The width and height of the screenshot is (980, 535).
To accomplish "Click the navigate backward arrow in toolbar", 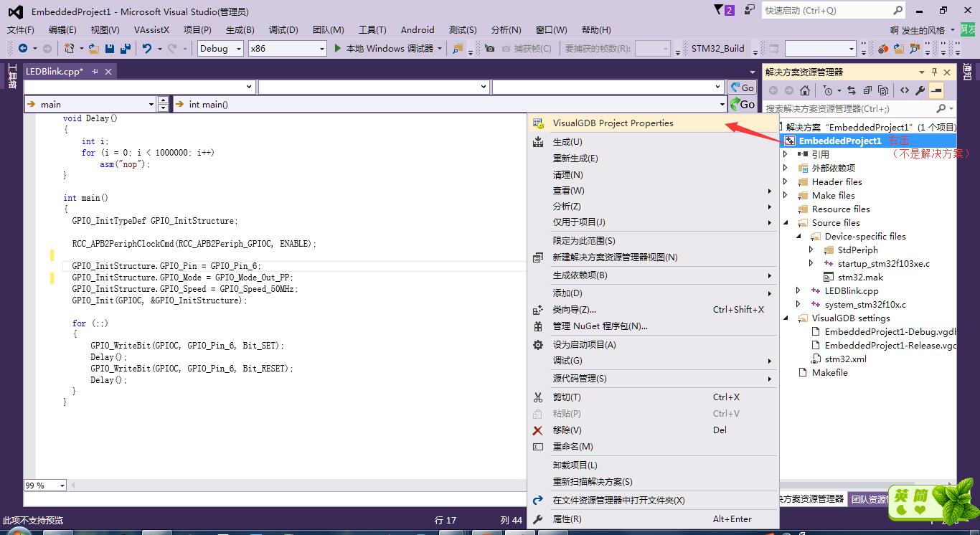I will [x=23, y=48].
